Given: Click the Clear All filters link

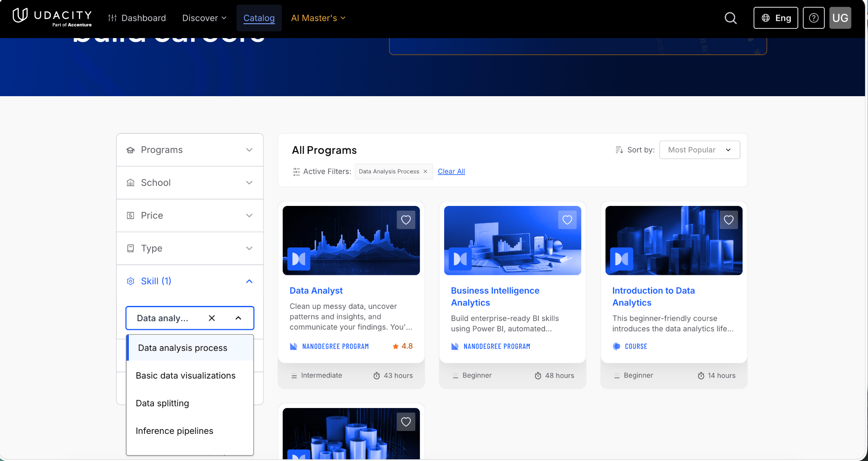Looking at the screenshot, I should pyautogui.click(x=451, y=172).
